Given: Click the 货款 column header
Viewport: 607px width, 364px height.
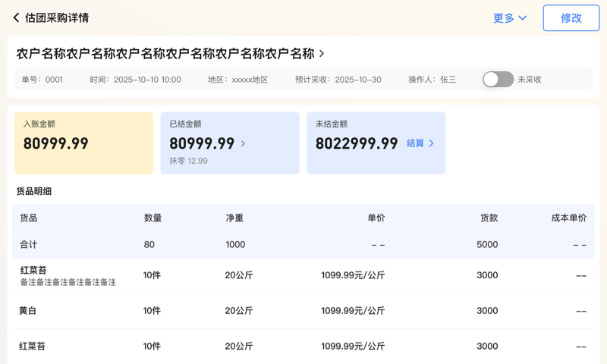Looking at the screenshot, I should click(489, 218).
